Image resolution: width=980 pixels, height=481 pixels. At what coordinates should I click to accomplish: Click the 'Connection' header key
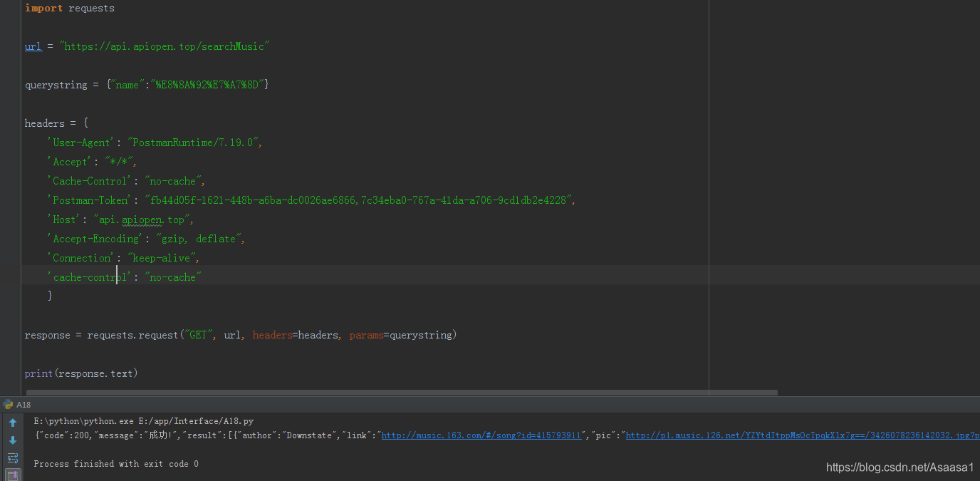(81, 258)
